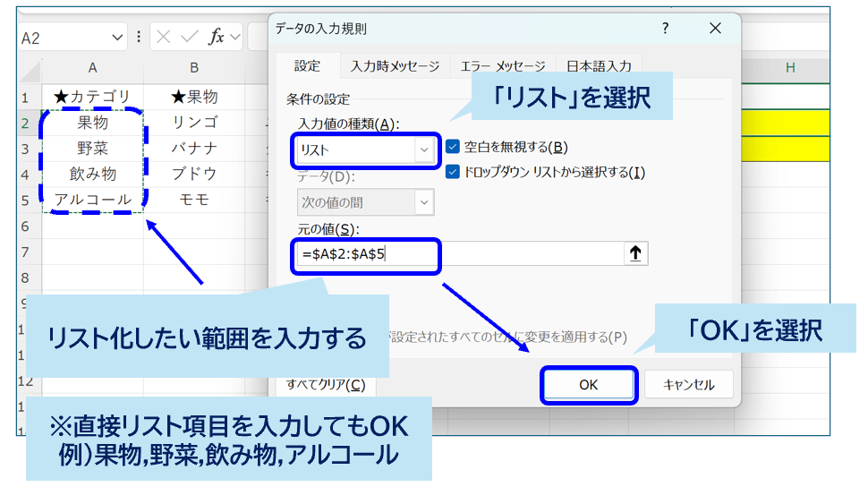Switch to the 設定 tab

(x=307, y=66)
